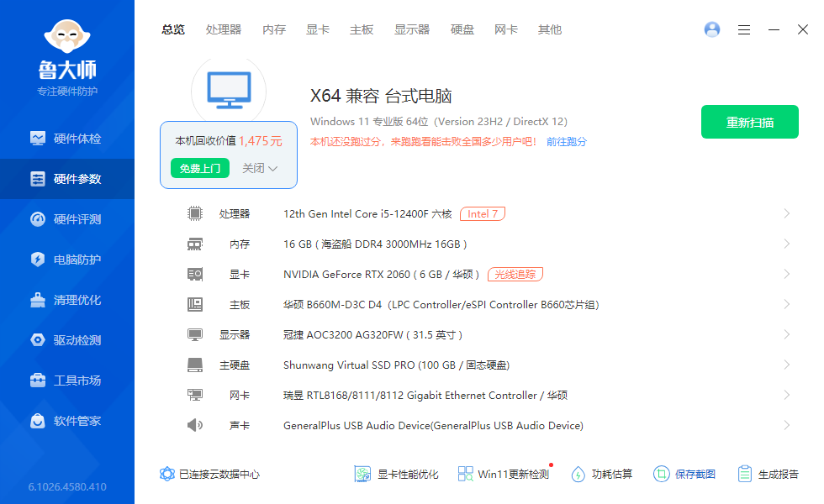Click the GPU performance optimization icon
The height and width of the screenshot is (504, 824).
pos(362,474)
